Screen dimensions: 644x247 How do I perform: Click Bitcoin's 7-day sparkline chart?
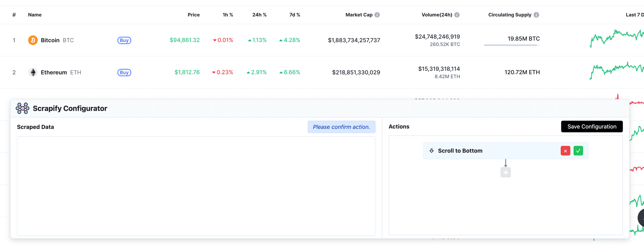[x=617, y=38]
